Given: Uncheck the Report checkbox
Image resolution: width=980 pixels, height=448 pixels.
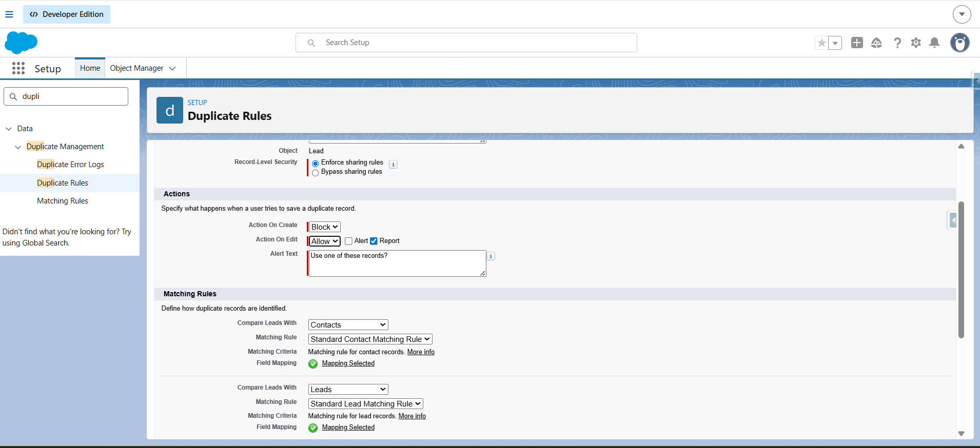Looking at the screenshot, I should point(374,241).
